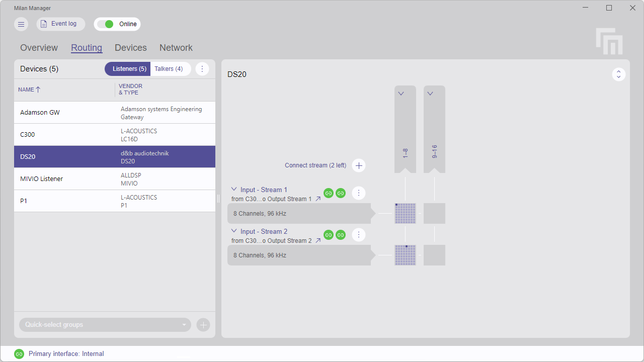Open the three-dot menu for Input - Stream 2
The height and width of the screenshot is (362, 644).
click(x=359, y=235)
